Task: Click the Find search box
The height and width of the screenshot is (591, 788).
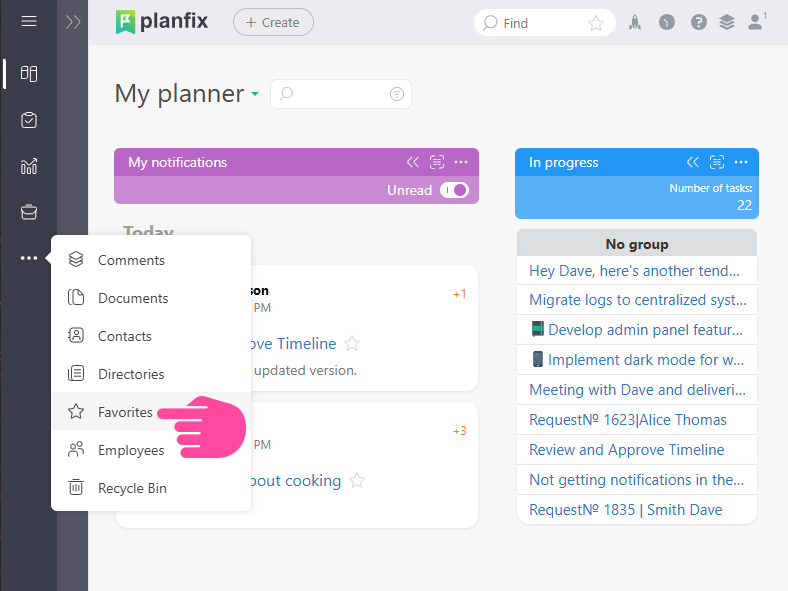Action: [x=530, y=22]
